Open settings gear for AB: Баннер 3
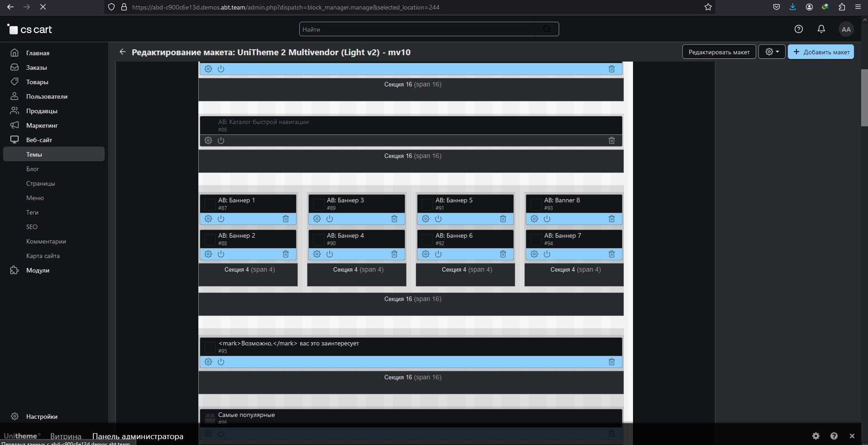Screen dimensions: 868x445 [317, 219]
